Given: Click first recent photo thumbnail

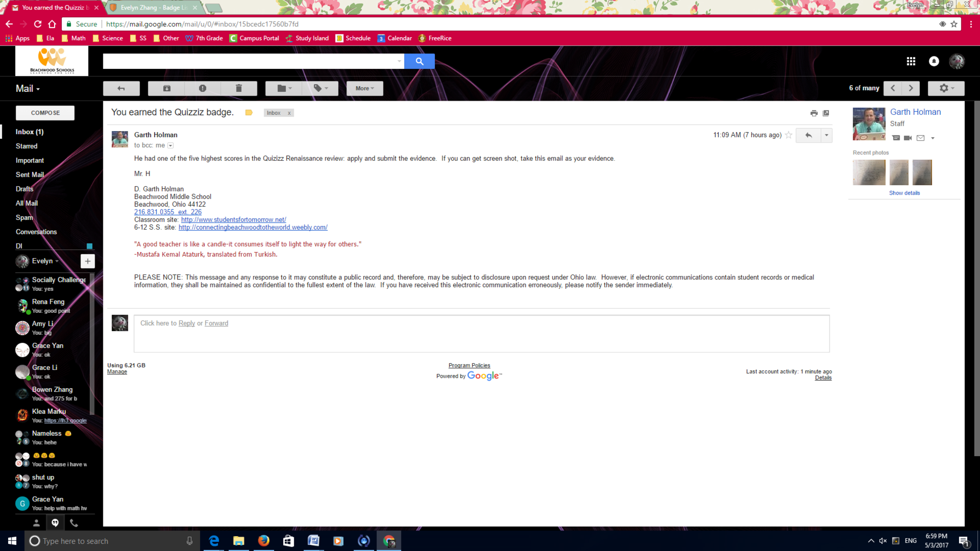Looking at the screenshot, I should tap(869, 172).
